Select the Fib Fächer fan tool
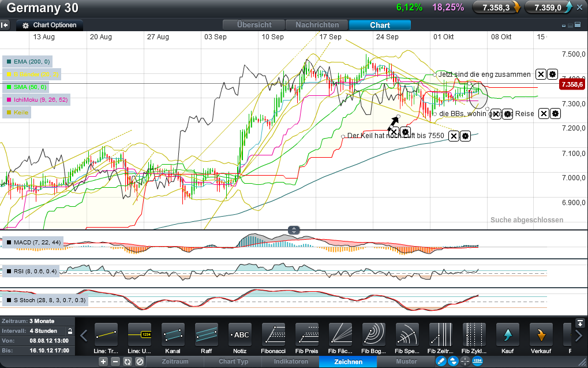This screenshot has width=588, height=368. pyautogui.click(x=340, y=334)
